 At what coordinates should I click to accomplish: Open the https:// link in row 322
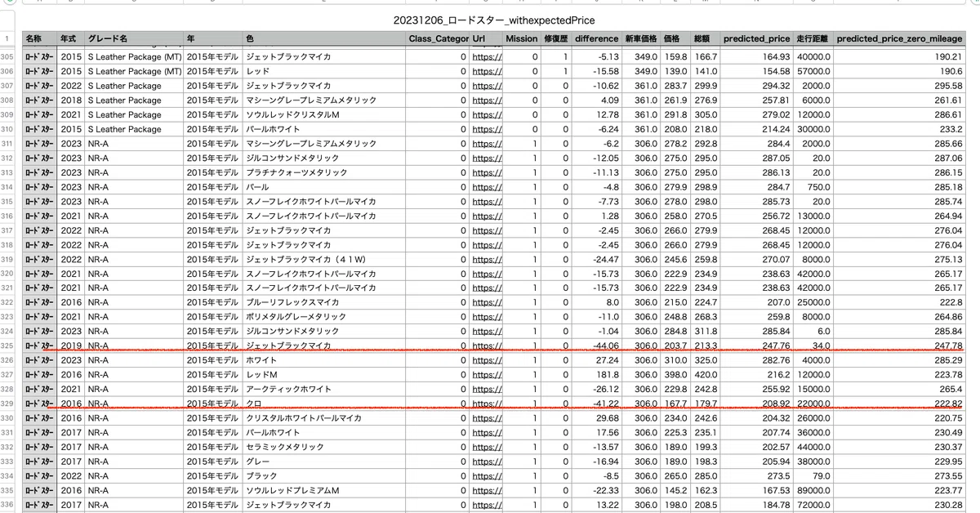[487, 302]
